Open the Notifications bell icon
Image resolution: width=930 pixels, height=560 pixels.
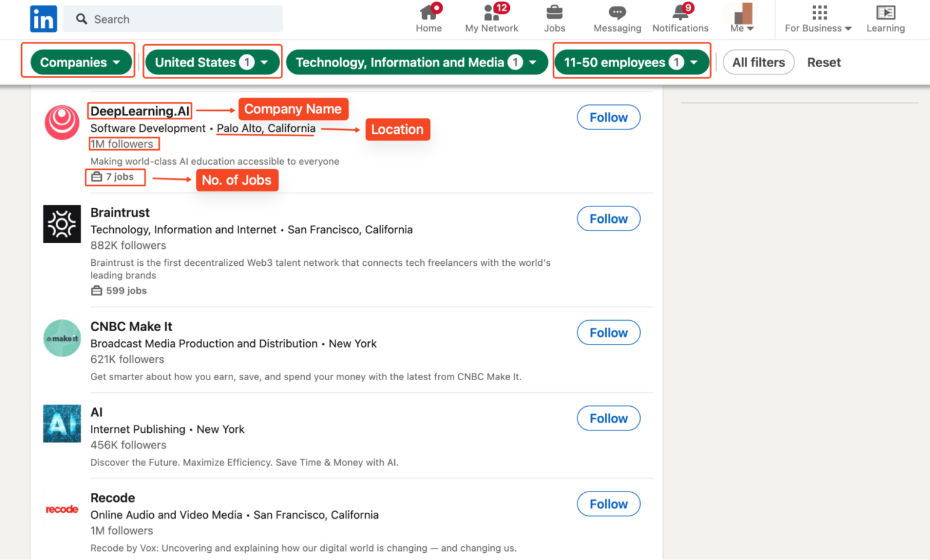coord(681,12)
